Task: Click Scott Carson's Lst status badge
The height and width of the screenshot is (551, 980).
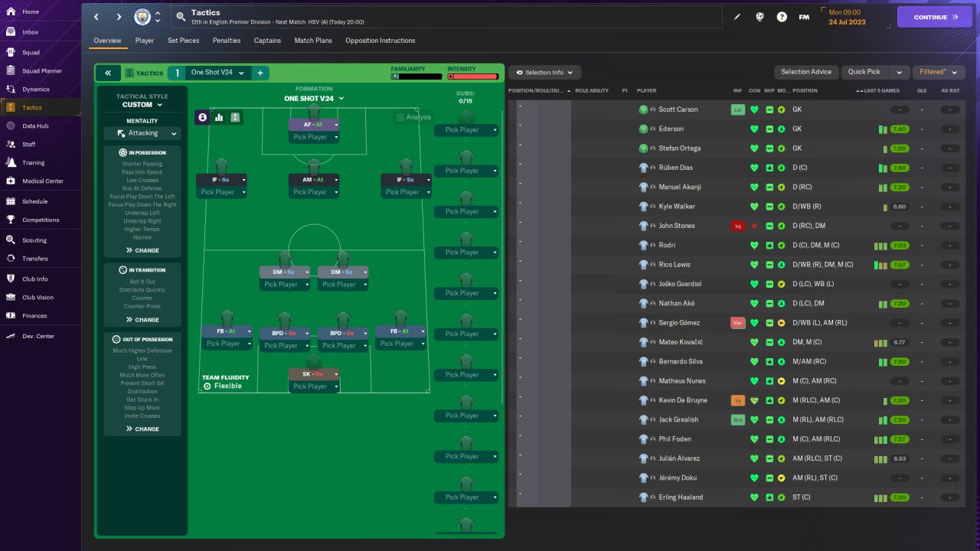Action: (x=737, y=109)
